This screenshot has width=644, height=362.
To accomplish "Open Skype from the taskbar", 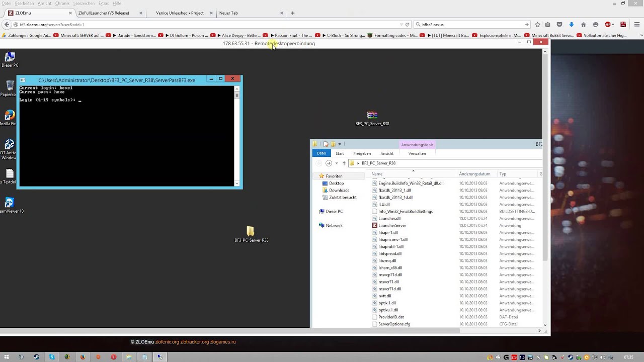I will (x=52, y=357).
